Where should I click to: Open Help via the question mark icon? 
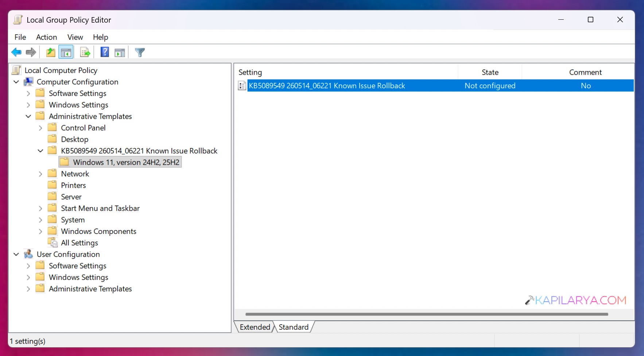click(105, 52)
